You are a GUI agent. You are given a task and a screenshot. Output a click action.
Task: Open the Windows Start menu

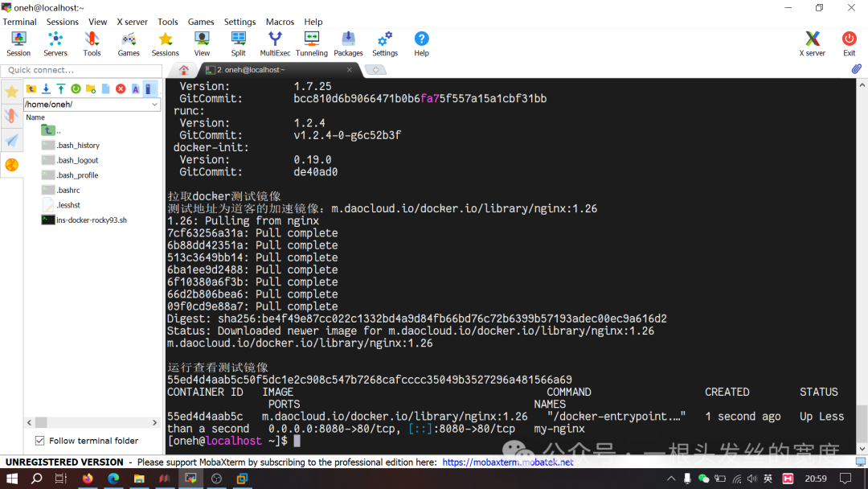click(x=11, y=479)
